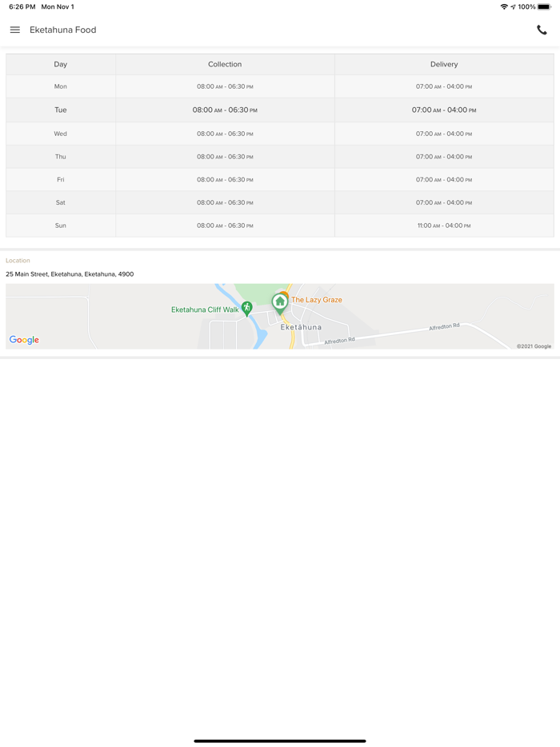Image resolution: width=560 pixels, height=747 pixels.
Task: Click the Day column header
Action: (61, 64)
